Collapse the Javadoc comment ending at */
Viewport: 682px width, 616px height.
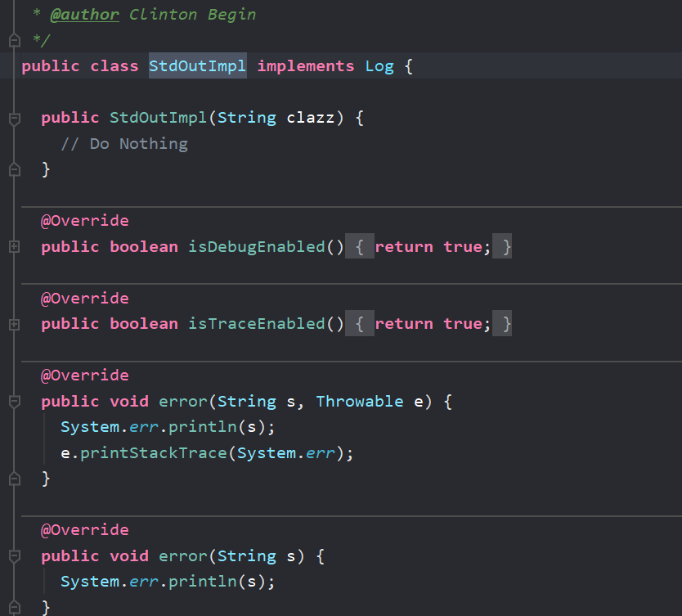click(x=15, y=40)
